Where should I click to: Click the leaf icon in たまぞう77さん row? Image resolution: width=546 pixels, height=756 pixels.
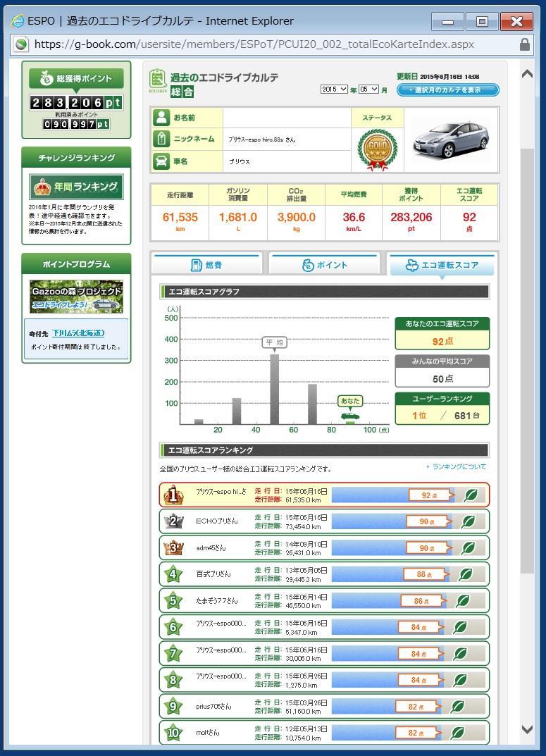pos(463,601)
